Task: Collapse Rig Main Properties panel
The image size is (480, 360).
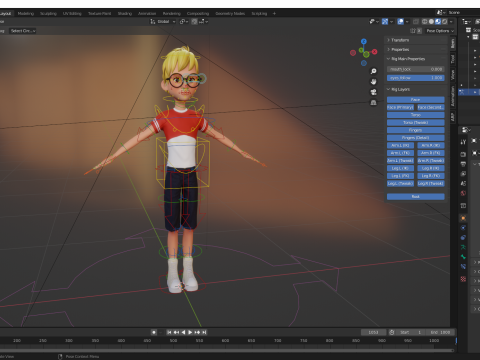Action: (x=415, y=59)
